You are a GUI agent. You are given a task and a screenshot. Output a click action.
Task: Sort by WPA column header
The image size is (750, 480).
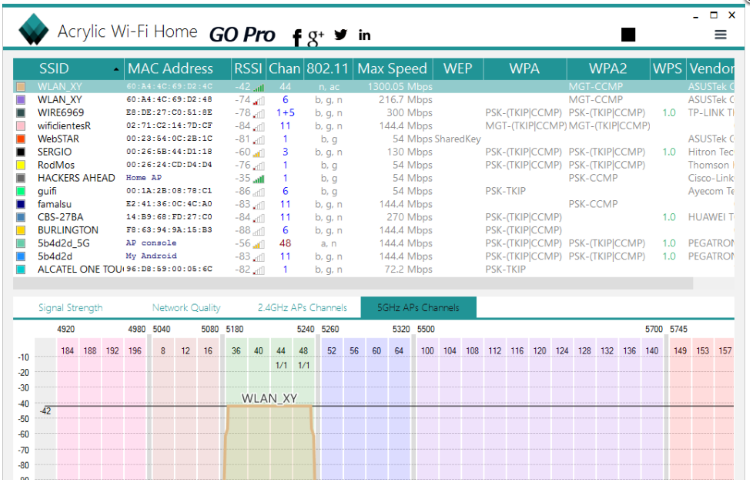click(x=525, y=69)
